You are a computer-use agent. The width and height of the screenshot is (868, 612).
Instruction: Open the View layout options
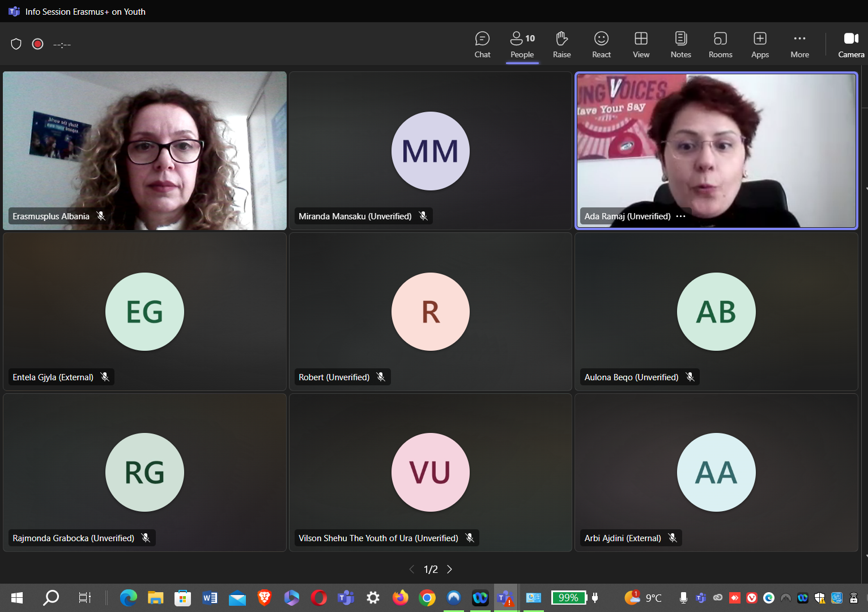pos(641,45)
